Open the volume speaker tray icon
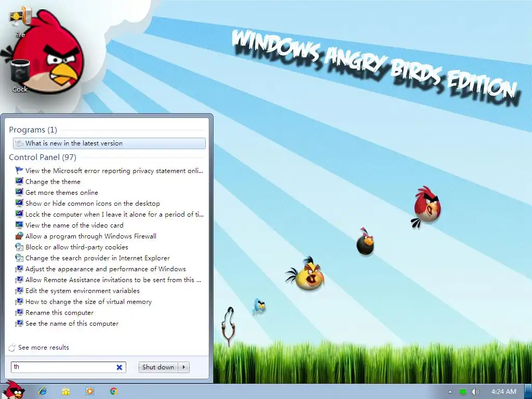Viewport: 532px width, 399px height. (475, 392)
